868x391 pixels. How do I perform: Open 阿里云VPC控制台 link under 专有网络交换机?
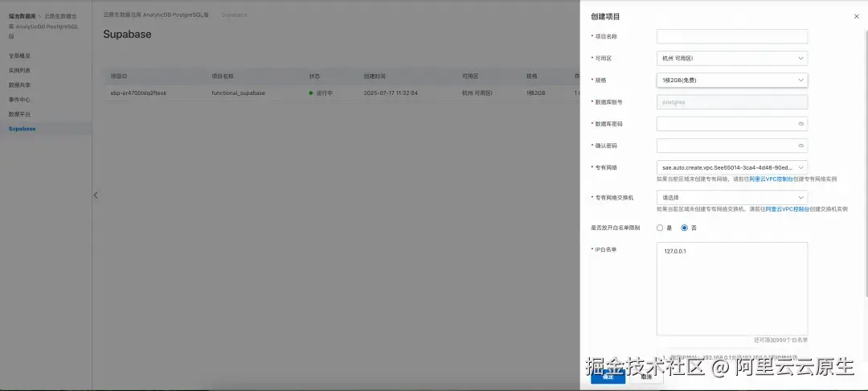pos(787,209)
